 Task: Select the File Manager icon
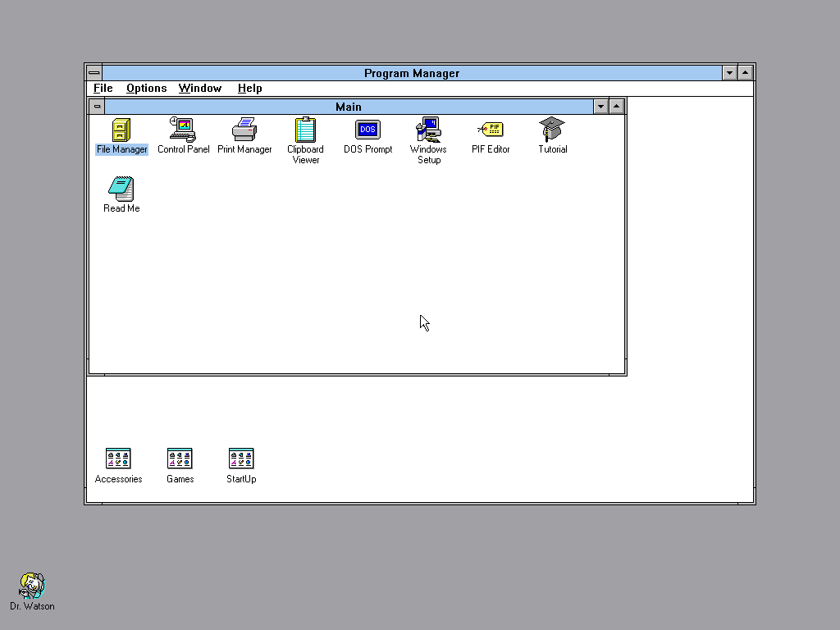121,130
